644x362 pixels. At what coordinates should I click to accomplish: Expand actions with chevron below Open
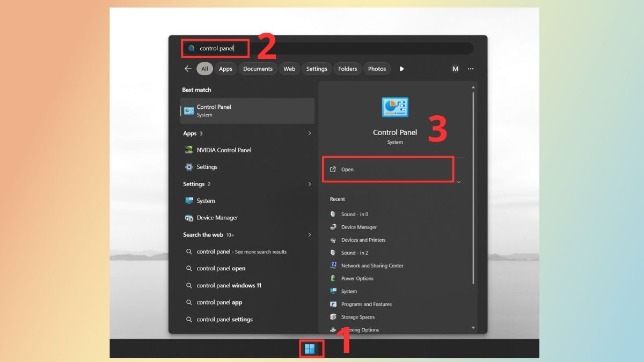click(x=458, y=182)
